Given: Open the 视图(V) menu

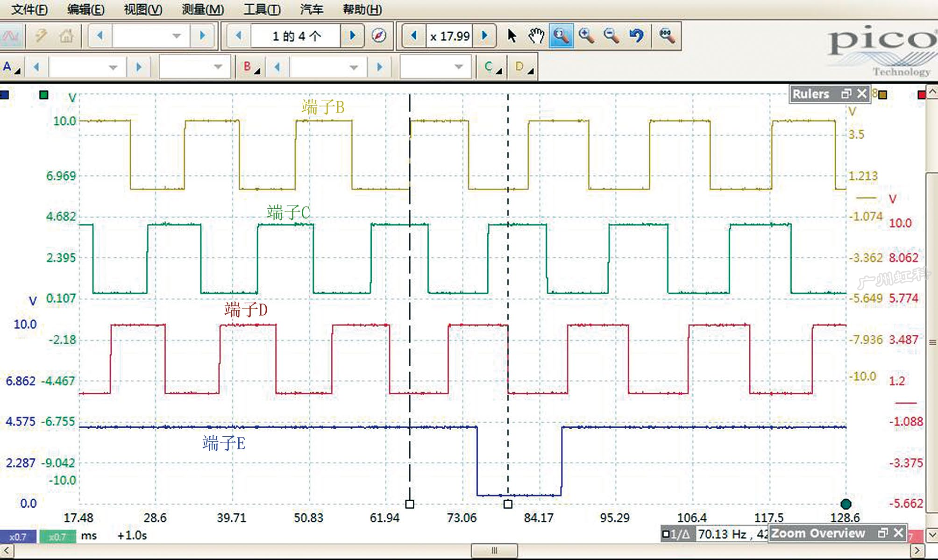Looking at the screenshot, I should point(143,9).
